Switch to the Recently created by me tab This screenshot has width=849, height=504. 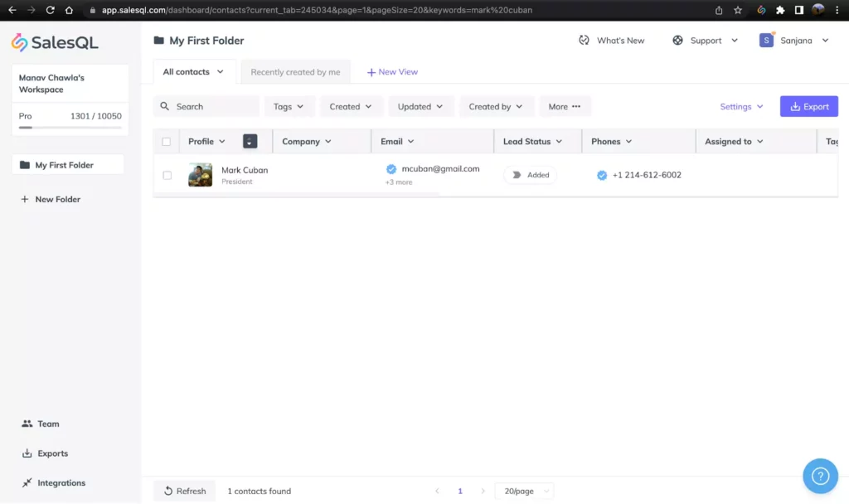pos(295,72)
